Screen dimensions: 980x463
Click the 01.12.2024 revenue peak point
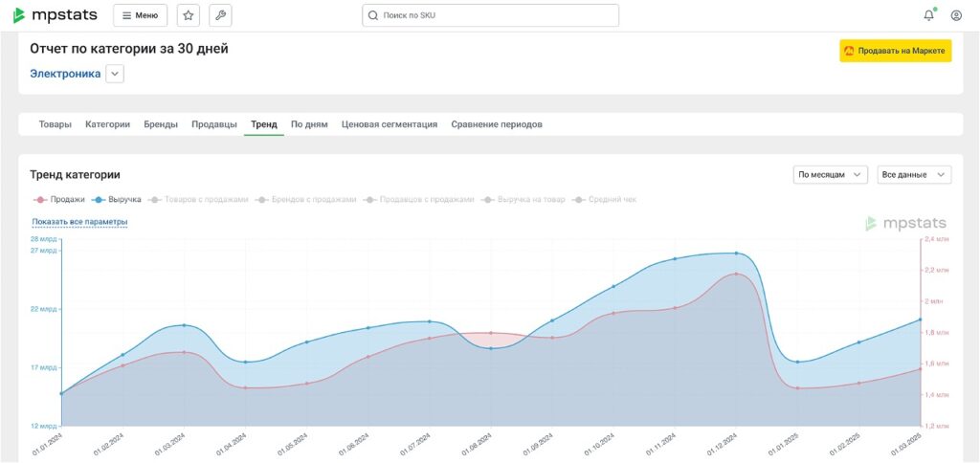tap(736, 254)
